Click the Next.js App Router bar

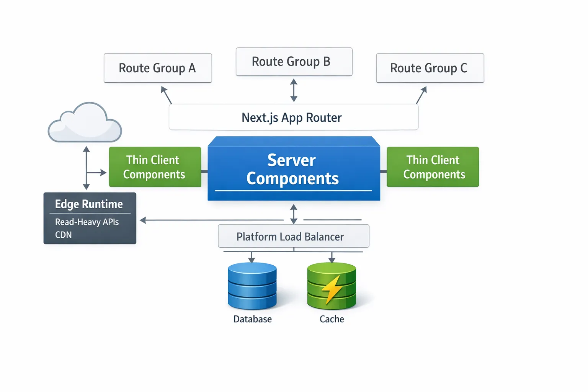[293, 117]
